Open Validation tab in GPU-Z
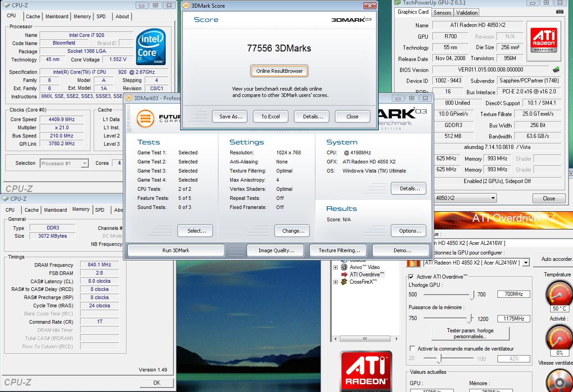 coord(467,13)
